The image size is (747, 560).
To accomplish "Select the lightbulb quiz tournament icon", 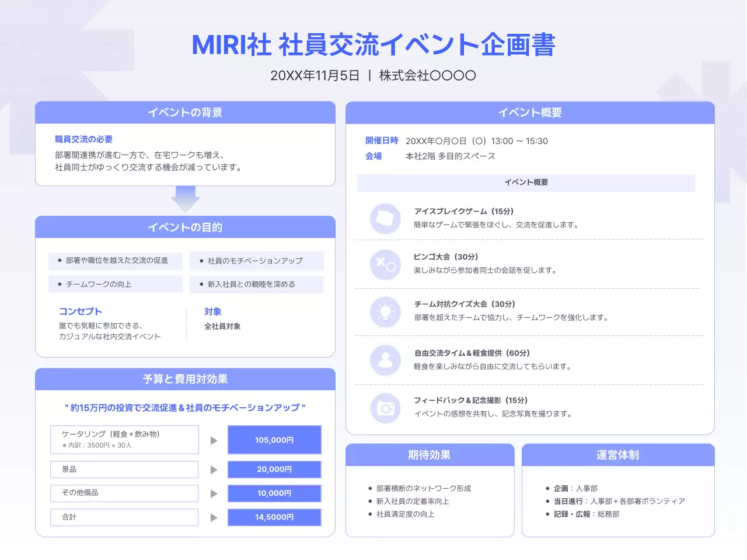I will pos(385,312).
